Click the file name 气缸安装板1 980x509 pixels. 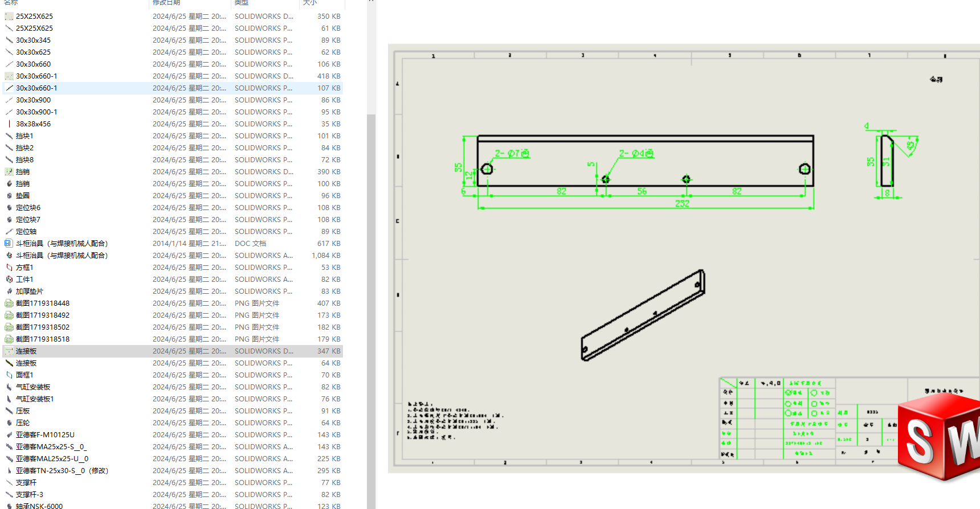click(35, 399)
